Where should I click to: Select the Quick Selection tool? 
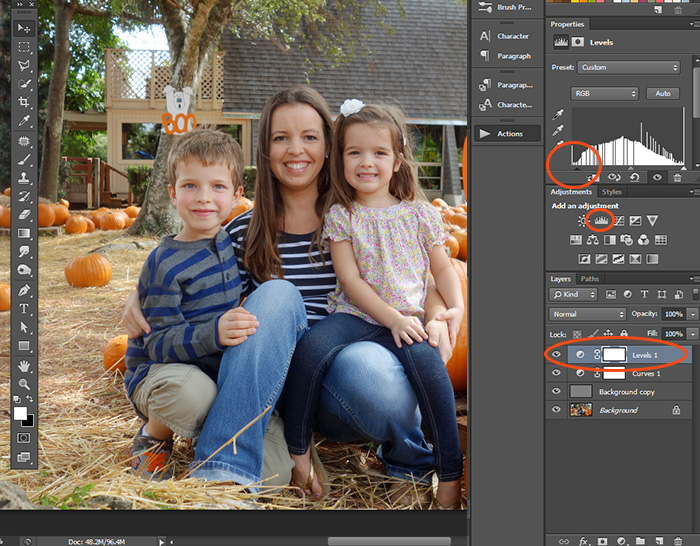pyautogui.click(x=24, y=84)
